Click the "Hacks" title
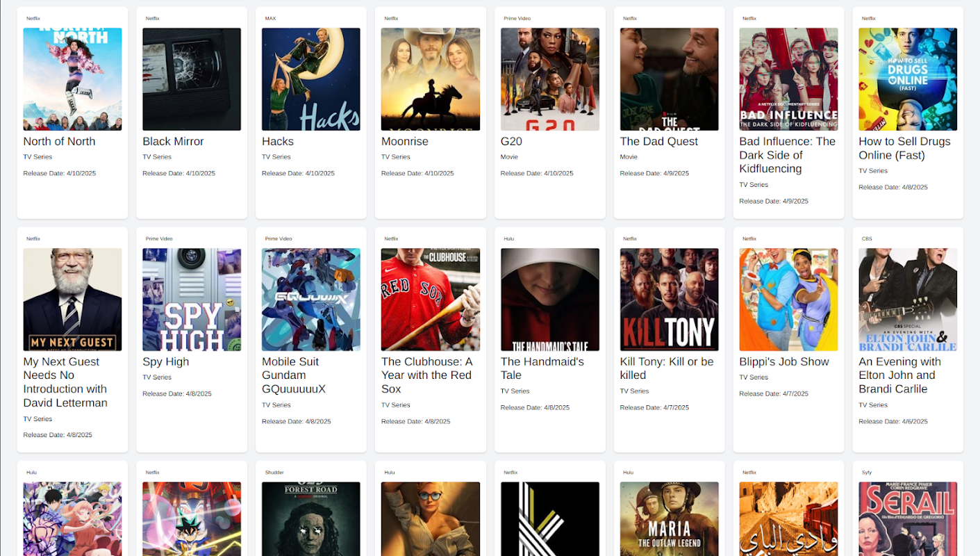The image size is (980, 556). 278,142
